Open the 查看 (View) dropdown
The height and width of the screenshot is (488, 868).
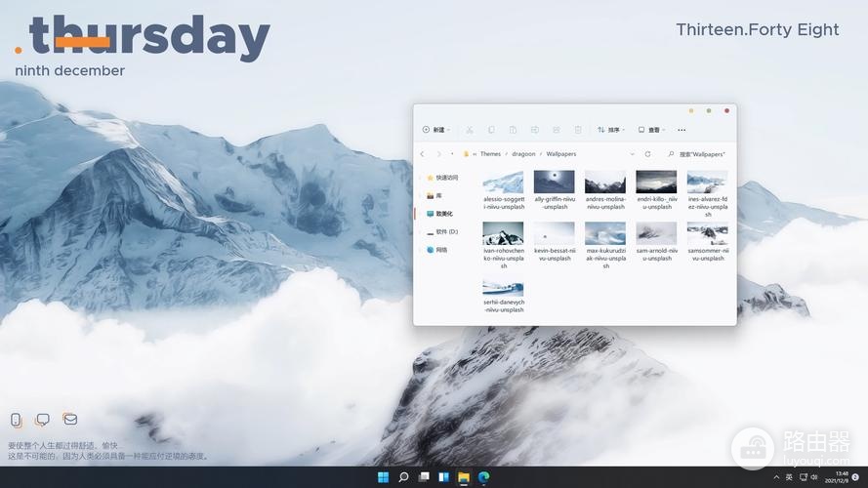pyautogui.click(x=651, y=130)
